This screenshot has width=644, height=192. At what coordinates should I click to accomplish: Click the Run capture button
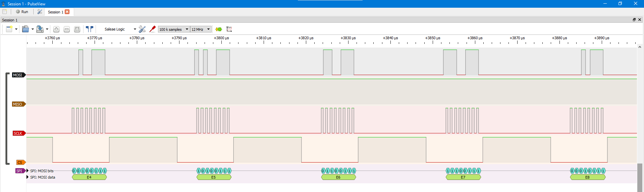click(22, 12)
